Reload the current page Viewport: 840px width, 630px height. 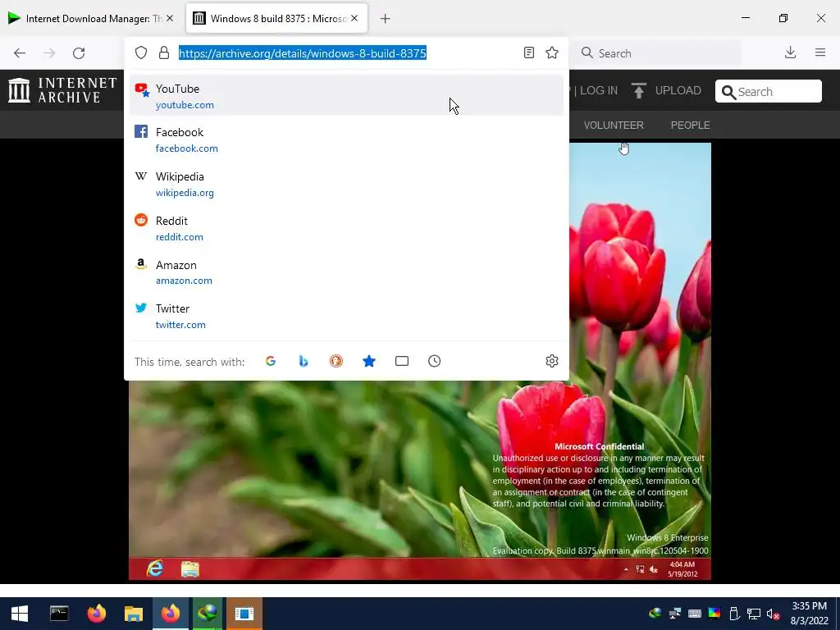point(79,53)
